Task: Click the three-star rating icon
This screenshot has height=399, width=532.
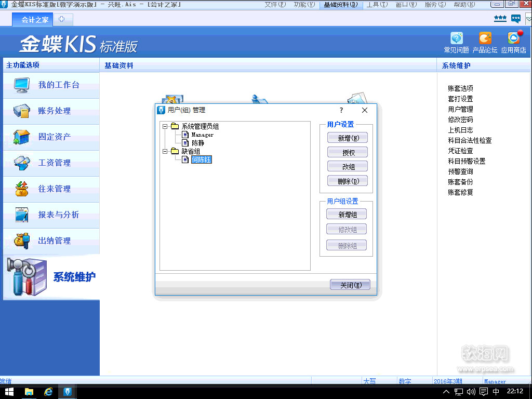Action: coord(500,19)
